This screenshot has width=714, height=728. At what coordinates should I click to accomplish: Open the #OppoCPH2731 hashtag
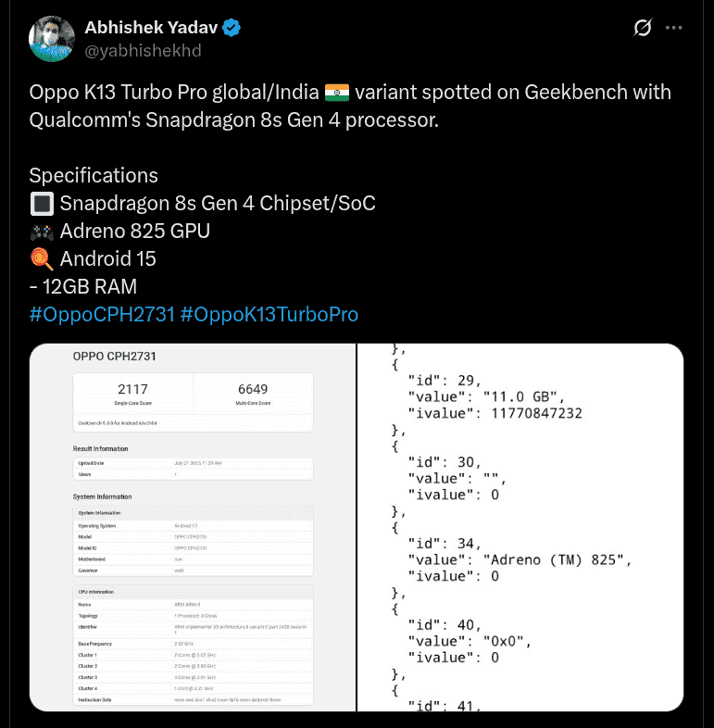click(x=102, y=314)
